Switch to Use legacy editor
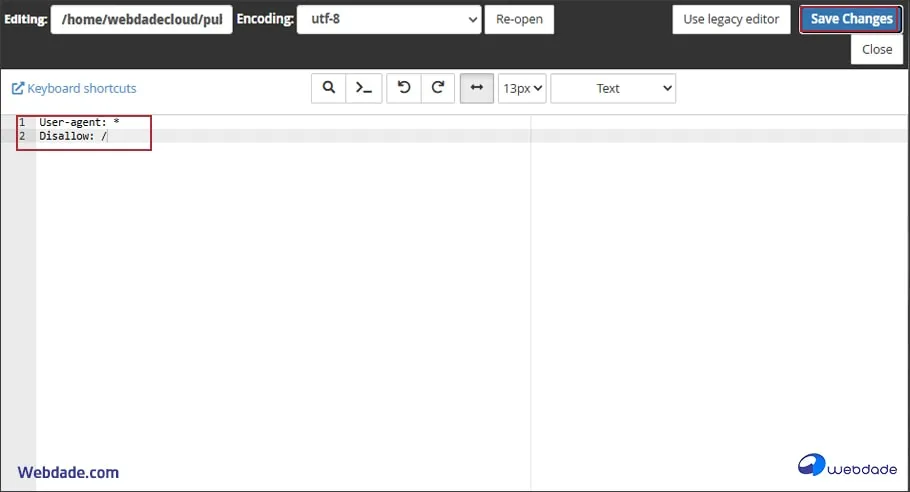The width and height of the screenshot is (910, 492). [x=730, y=19]
